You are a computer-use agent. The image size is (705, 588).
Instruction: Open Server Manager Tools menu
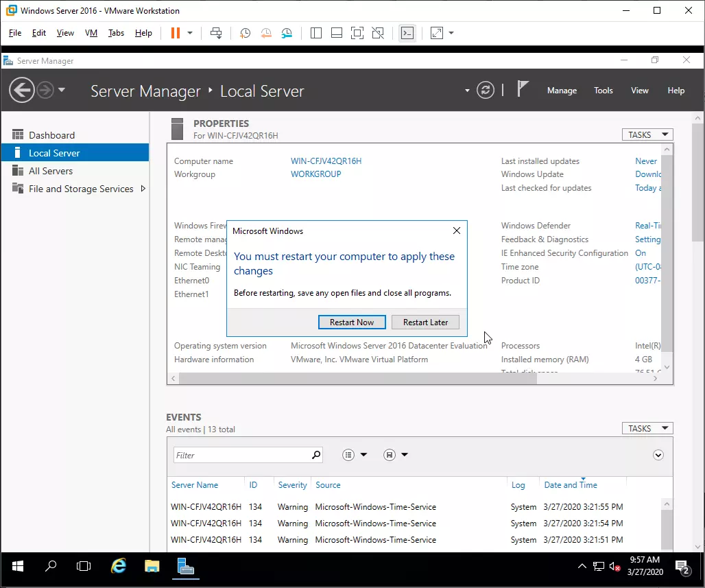(604, 91)
